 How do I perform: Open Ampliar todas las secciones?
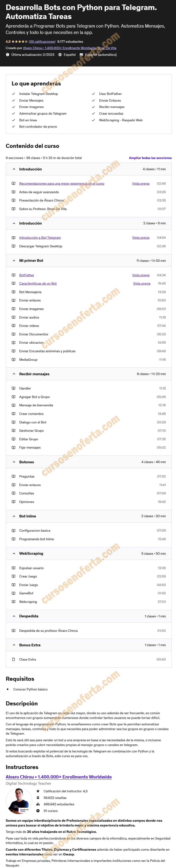(150, 158)
